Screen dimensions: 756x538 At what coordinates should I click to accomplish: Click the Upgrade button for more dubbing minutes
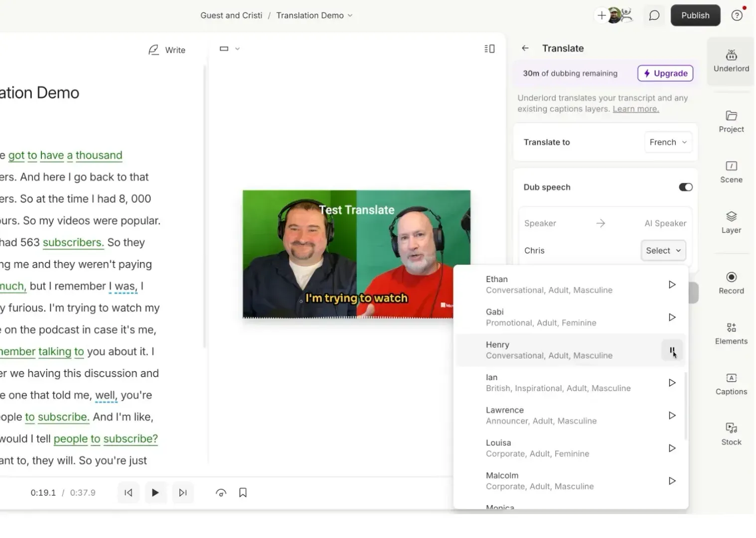click(665, 73)
